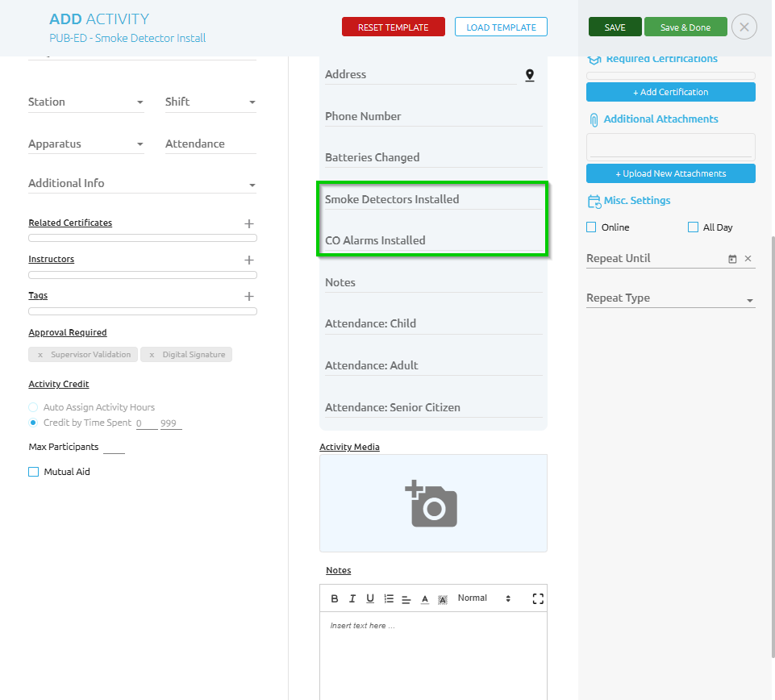This screenshot has height=700, width=775.
Task: Open the Repeat Type dropdown
Action: pyautogui.click(x=670, y=298)
